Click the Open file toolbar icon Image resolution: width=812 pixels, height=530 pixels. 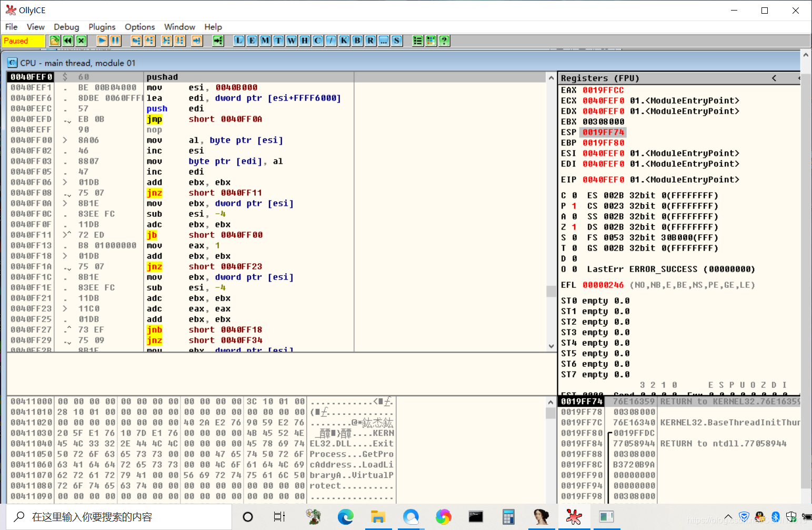point(55,41)
